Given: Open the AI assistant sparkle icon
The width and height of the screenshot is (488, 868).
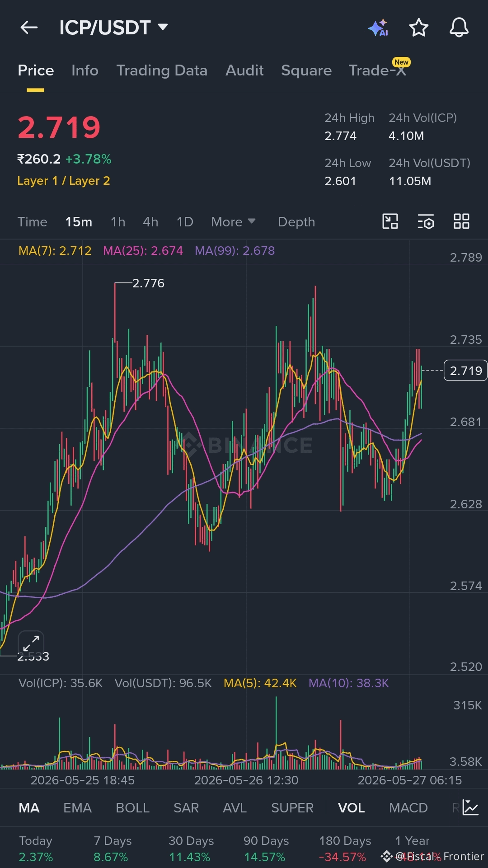Looking at the screenshot, I should [378, 28].
